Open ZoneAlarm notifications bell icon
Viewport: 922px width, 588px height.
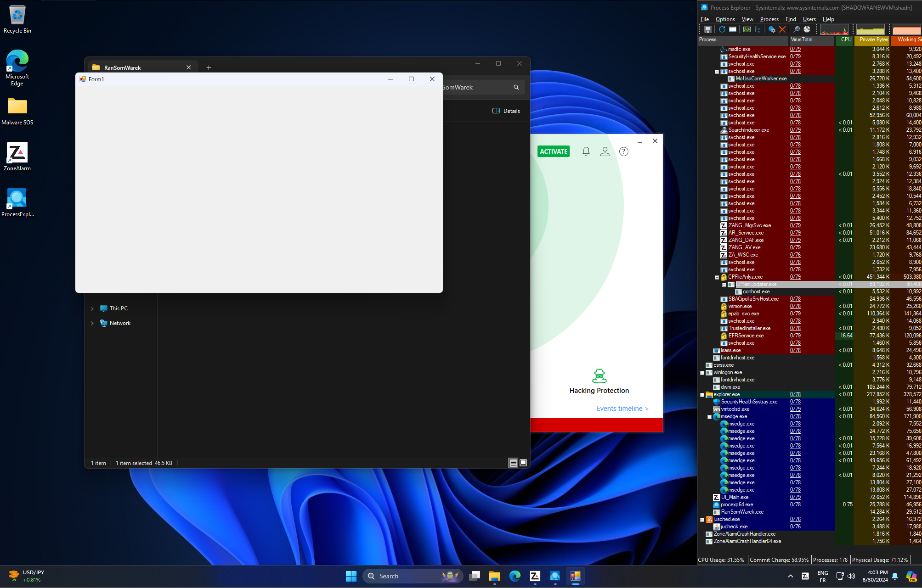[x=586, y=151]
